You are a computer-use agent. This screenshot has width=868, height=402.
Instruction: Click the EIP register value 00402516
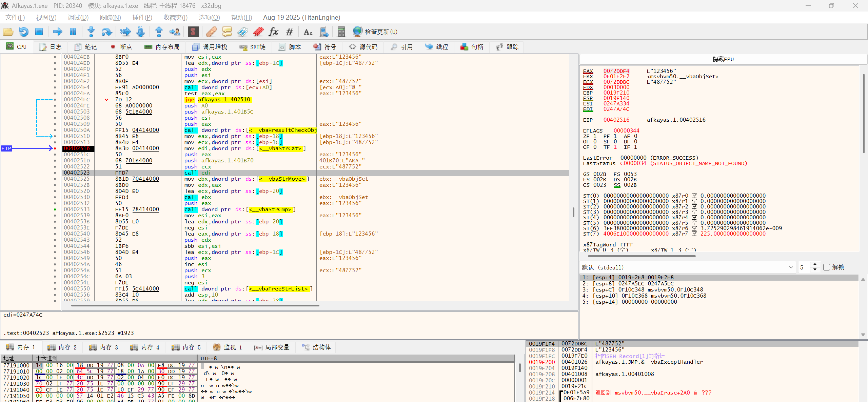pyautogui.click(x=616, y=120)
